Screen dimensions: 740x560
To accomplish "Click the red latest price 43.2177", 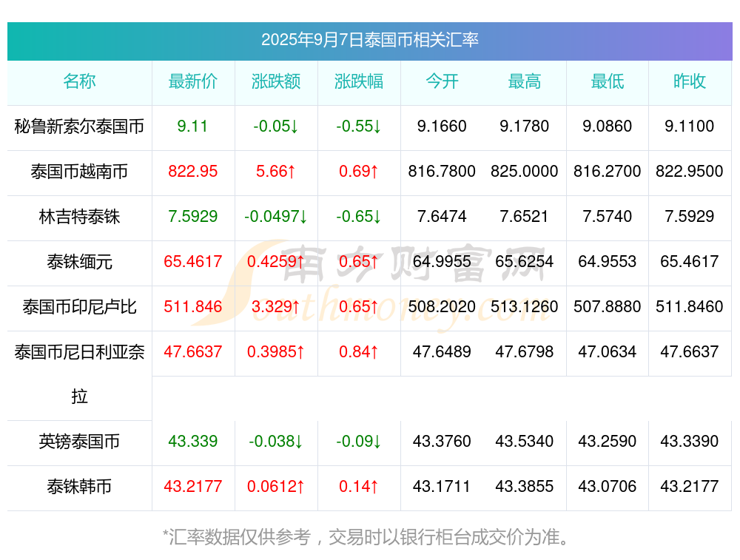I will pyautogui.click(x=192, y=487).
